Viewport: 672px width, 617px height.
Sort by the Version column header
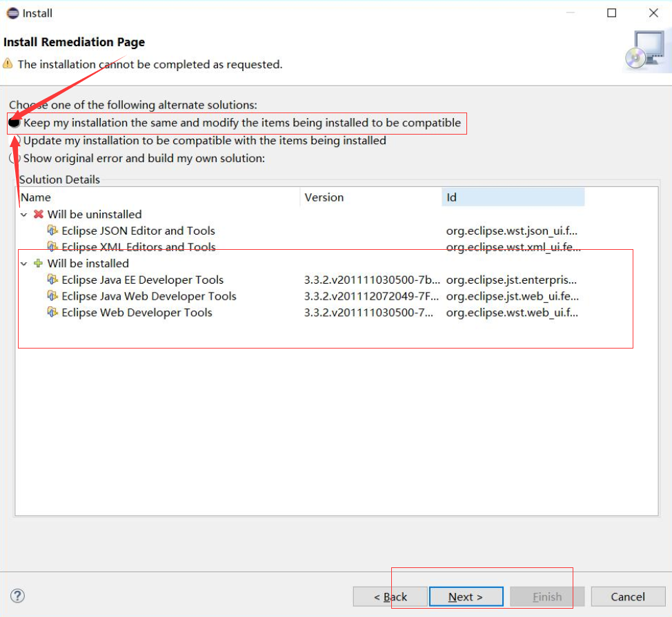click(371, 197)
